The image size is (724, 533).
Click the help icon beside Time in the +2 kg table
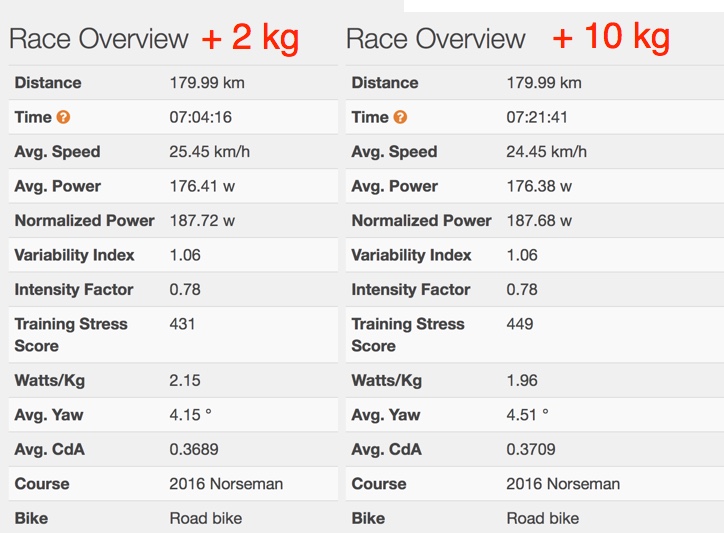coord(63,118)
